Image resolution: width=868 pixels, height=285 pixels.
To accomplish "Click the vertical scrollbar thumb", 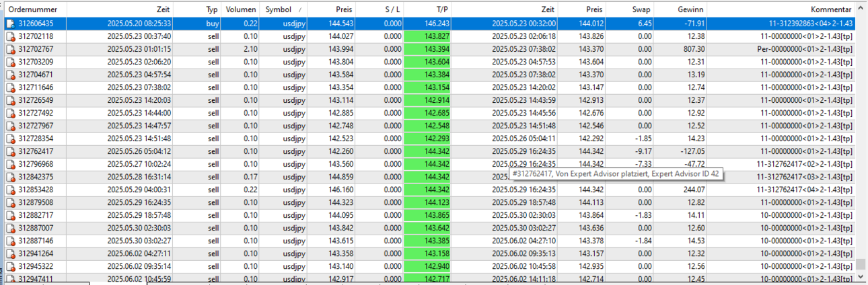I will (x=861, y=263).
